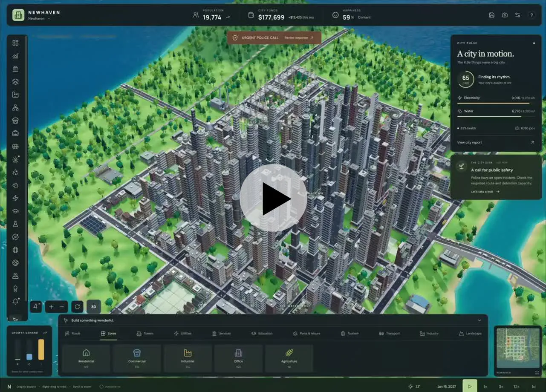Screen dimensions: 546x392
Task: Open the network hierarchy icon in sidebar
Action: 15,107
